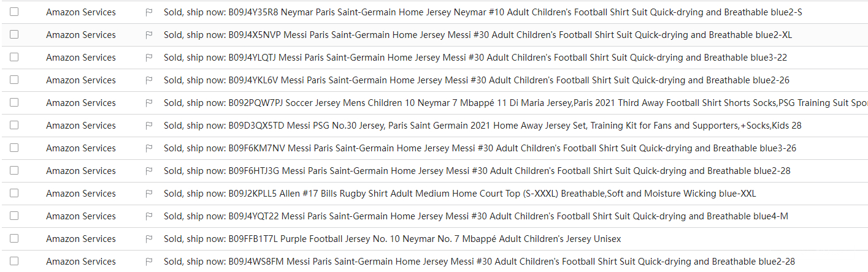Flag the B09J4YLQTJ Messi blue3-22 email

click(x=148, y=58)
